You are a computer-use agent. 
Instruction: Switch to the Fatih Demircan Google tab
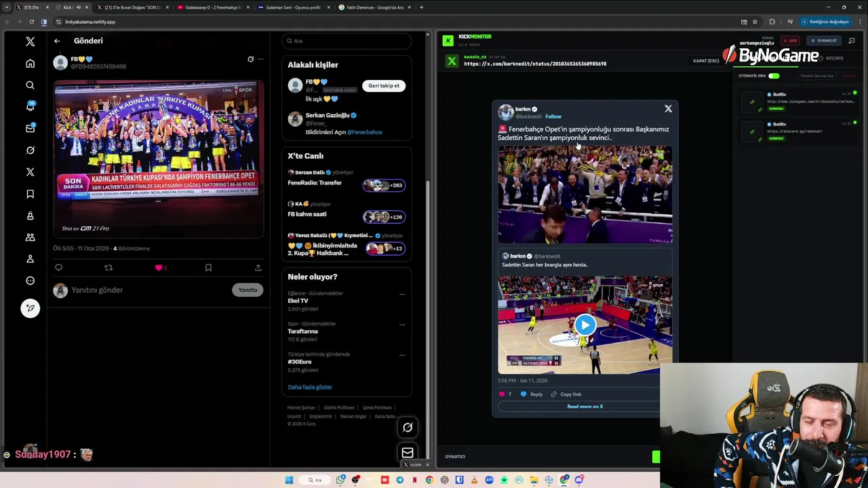374,7
